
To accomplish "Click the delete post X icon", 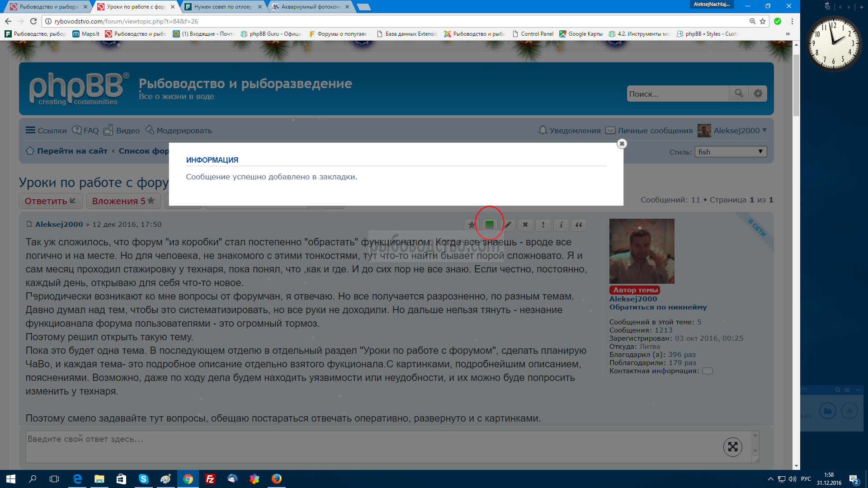I will (525, 225).
